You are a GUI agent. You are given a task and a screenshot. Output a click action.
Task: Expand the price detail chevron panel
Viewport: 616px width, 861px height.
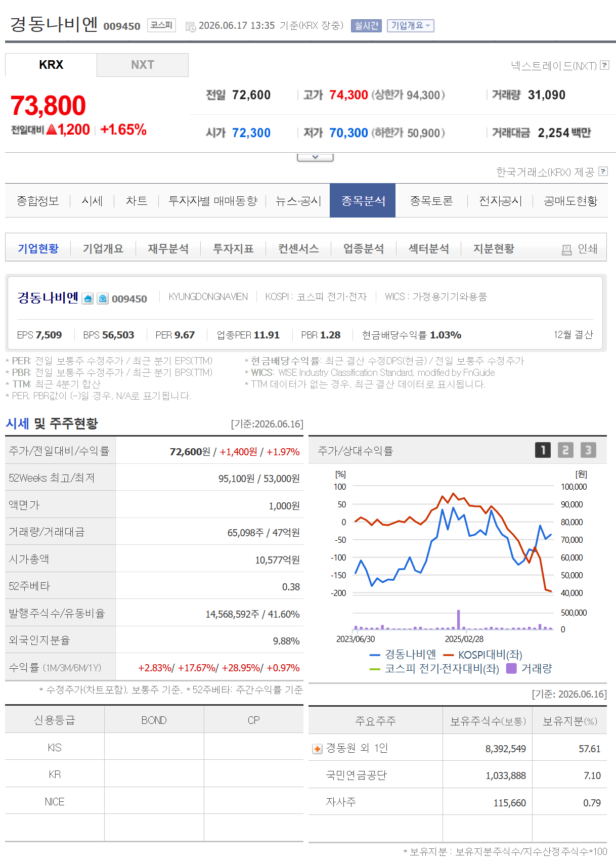click(315, 157)
